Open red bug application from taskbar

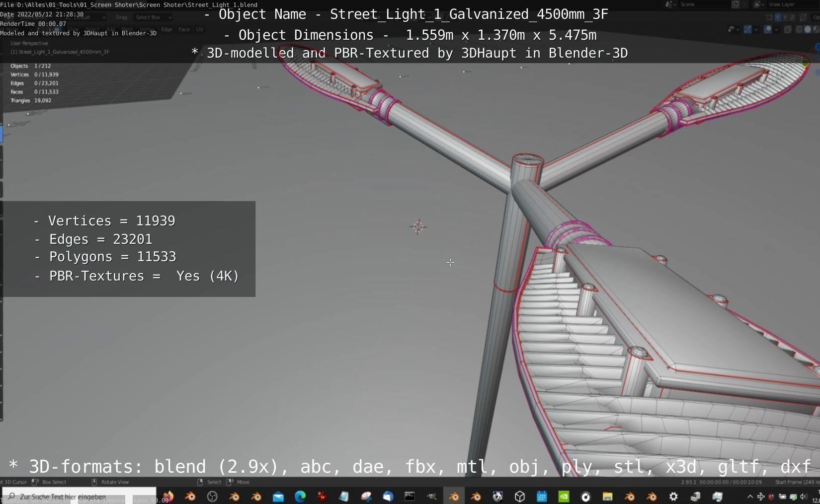click(x=322, y=497)
